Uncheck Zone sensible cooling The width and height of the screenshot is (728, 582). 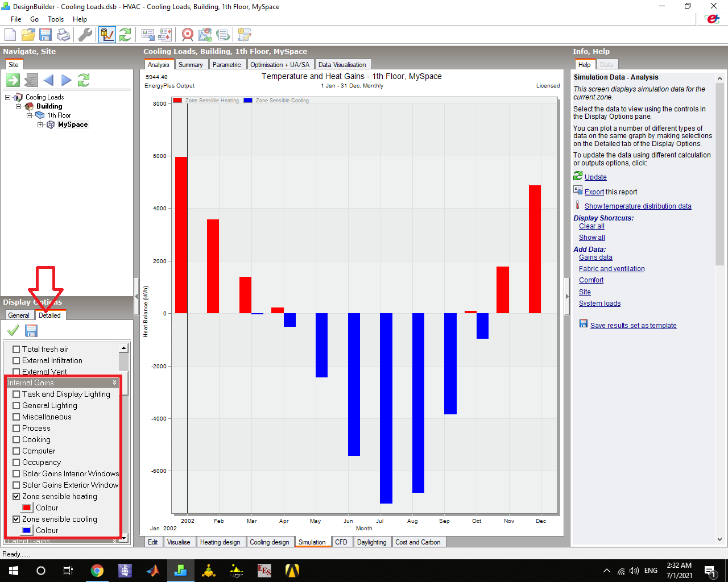click(16, 519)
